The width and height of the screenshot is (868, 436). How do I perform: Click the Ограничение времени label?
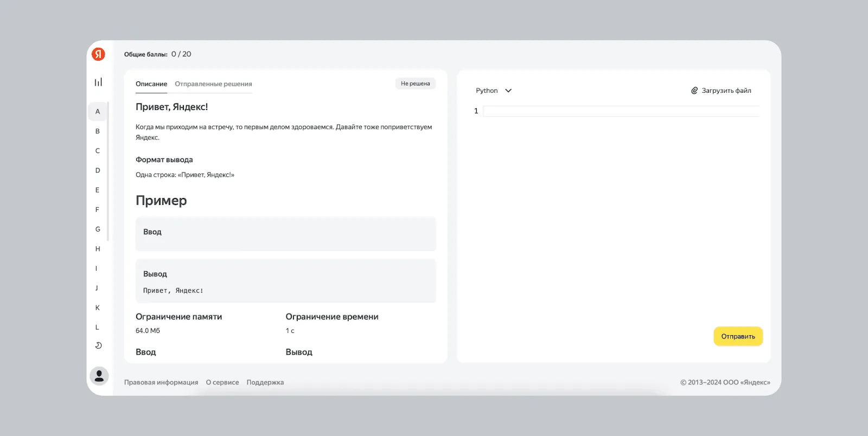pos(332,317)
